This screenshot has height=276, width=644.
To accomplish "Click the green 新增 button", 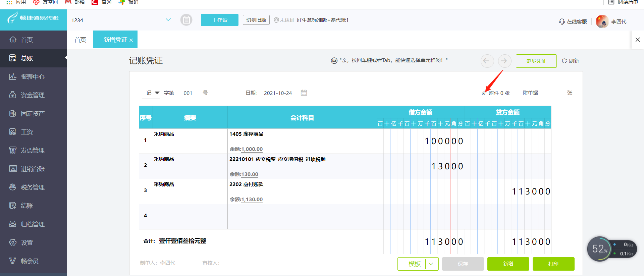I will pos(508,264).
